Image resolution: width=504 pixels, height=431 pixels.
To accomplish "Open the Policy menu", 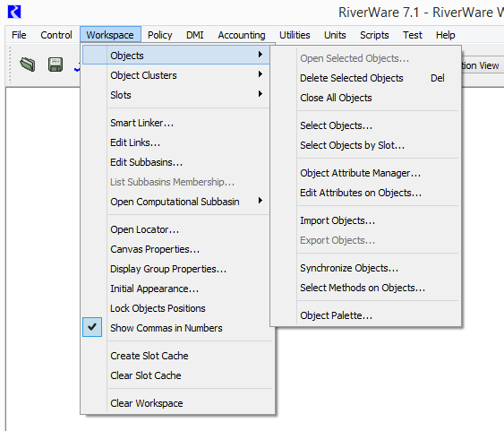I will [x=159, y=35].
